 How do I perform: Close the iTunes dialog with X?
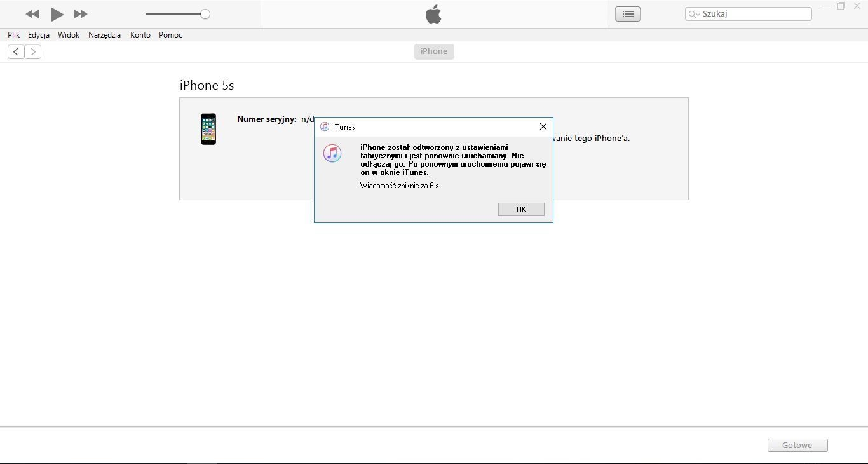543,126
